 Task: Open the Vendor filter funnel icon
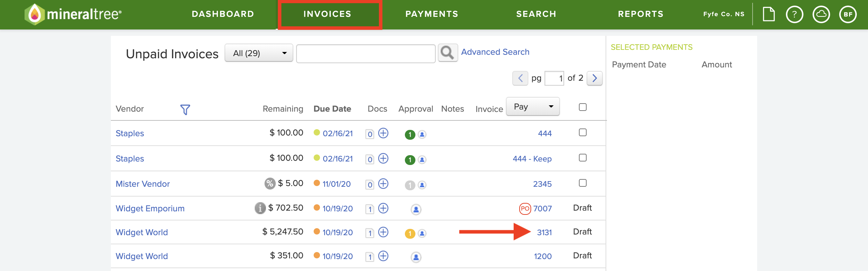point(185,110)
